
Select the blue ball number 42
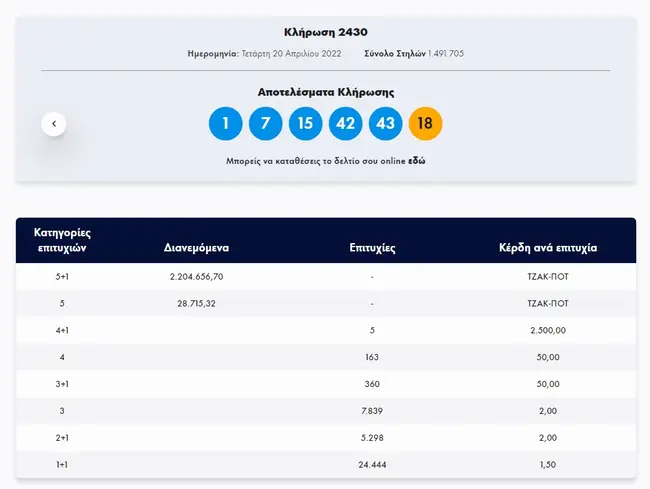pos(346,124)
